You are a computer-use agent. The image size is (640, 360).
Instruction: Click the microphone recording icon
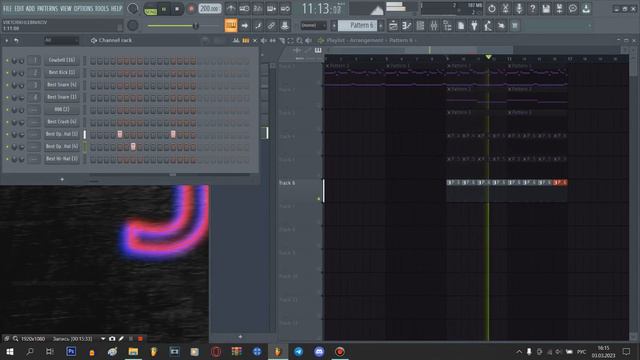(519, 9)
